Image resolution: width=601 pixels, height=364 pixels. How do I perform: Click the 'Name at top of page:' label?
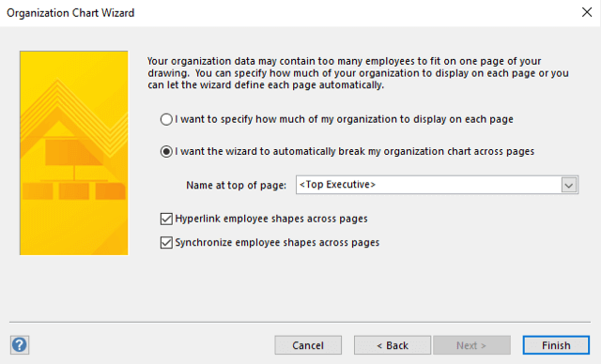[x=236, y=185]
